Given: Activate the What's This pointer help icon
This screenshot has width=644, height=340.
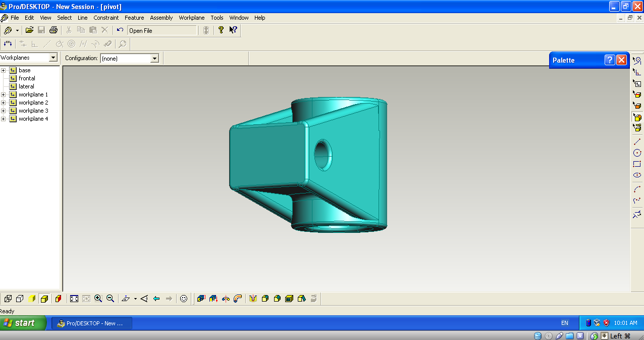Looking at the screenshot, I should pos(233,30).
